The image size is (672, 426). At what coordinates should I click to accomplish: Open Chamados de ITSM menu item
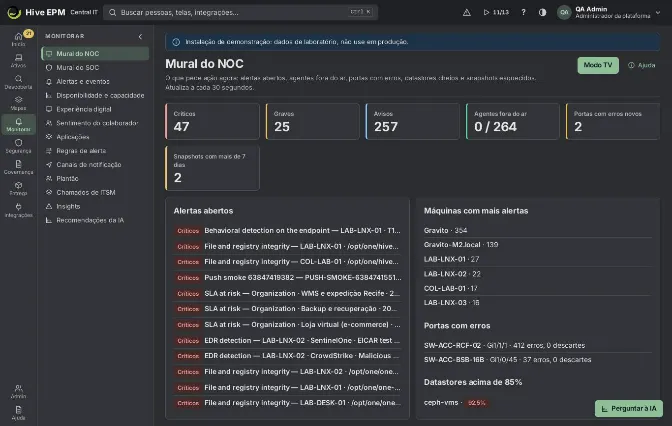click(x=95, y=192)
